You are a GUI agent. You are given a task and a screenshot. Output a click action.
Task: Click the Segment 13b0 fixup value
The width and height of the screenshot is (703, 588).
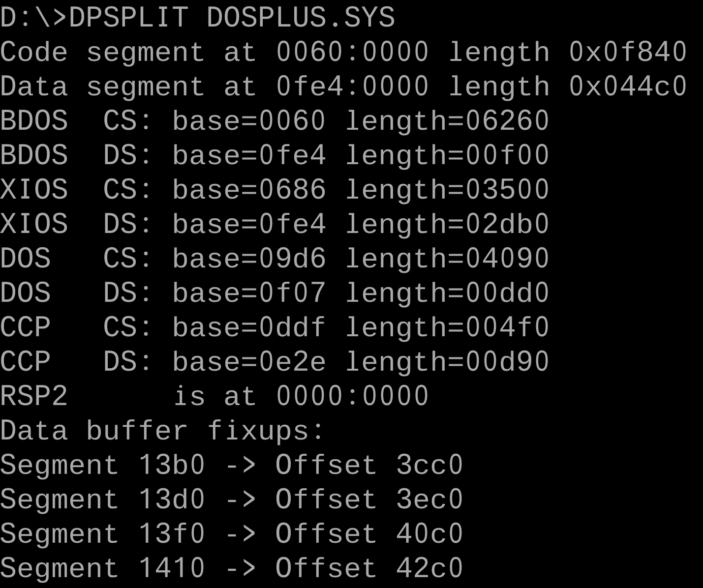(x=171, y=466)
